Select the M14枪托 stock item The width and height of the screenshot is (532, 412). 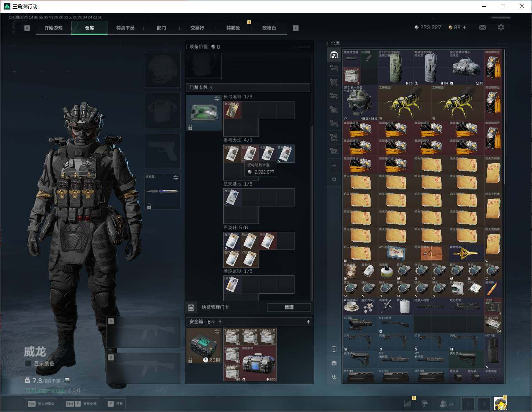395,324
